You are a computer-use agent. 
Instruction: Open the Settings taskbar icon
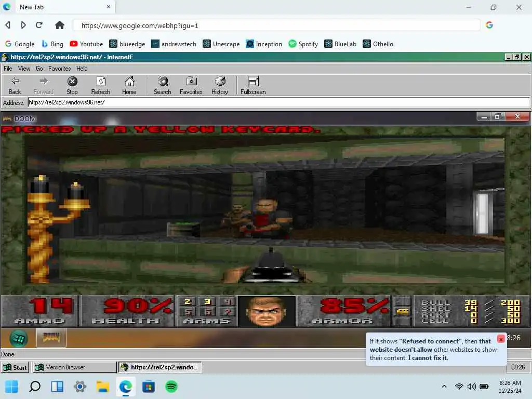[x=80, y=387]
